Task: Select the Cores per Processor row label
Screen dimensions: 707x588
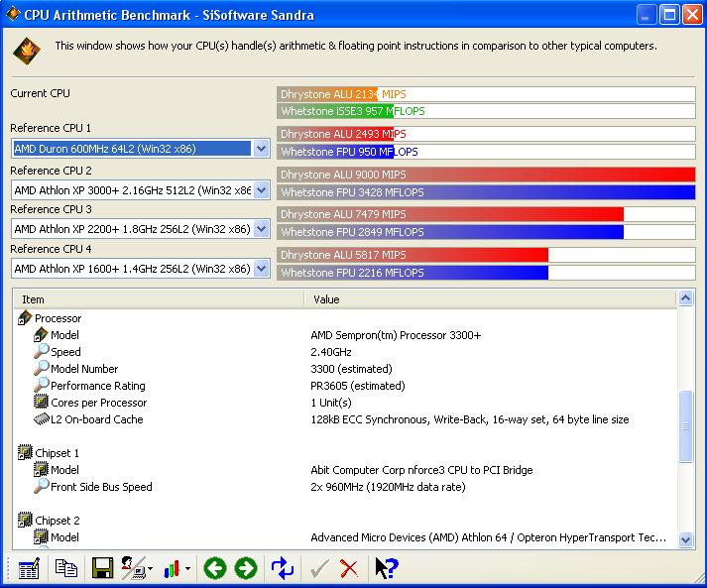Action: (x=99, y=403)
